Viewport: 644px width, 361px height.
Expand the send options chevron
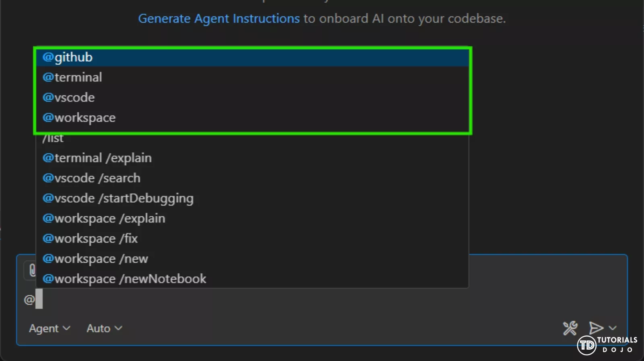pyautogui.click(x=613, y=328)
